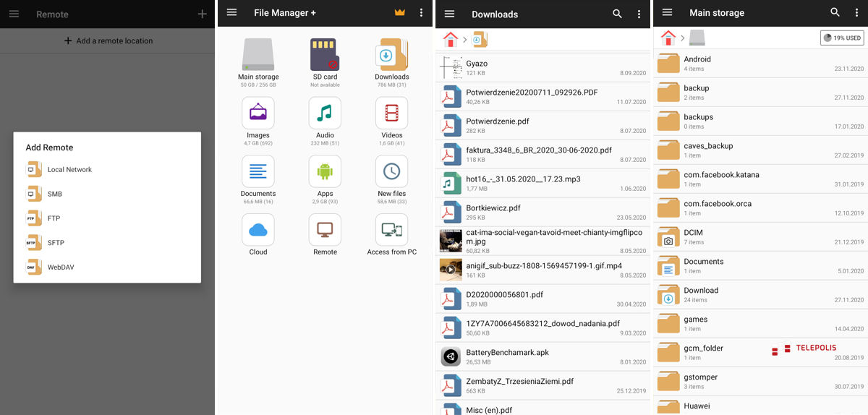Open the Cloud storage icon
Screen dimensions: 868x415
(258, 230)
